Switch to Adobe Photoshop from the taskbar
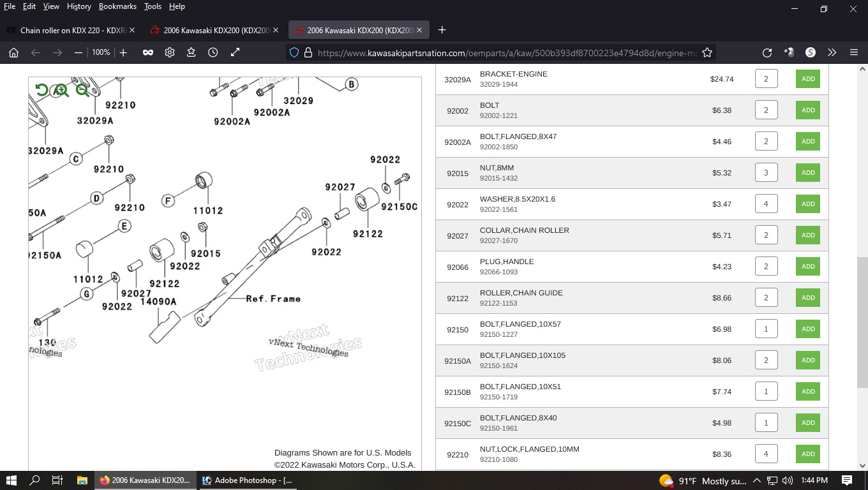868x490 pixels. pos(248,480)
